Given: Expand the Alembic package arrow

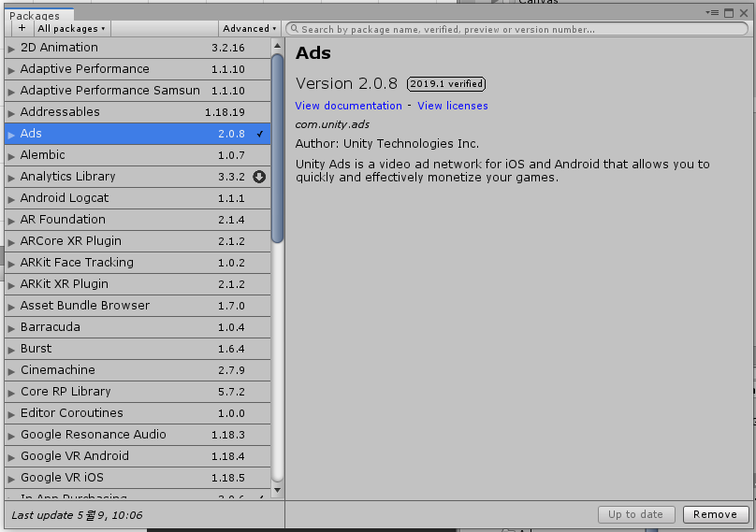Looking at the screenshot, I should pos(11,156).
